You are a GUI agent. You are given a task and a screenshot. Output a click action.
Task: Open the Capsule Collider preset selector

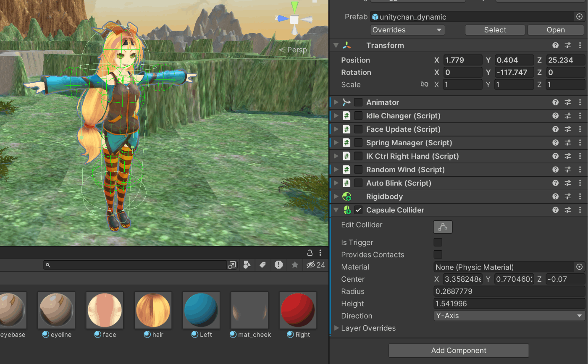tap(567, 209)
